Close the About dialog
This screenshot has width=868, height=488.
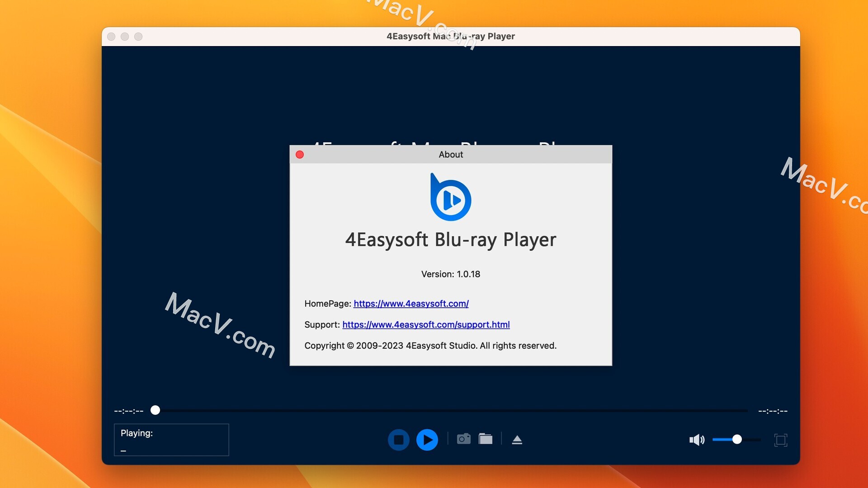pos(300,155)
